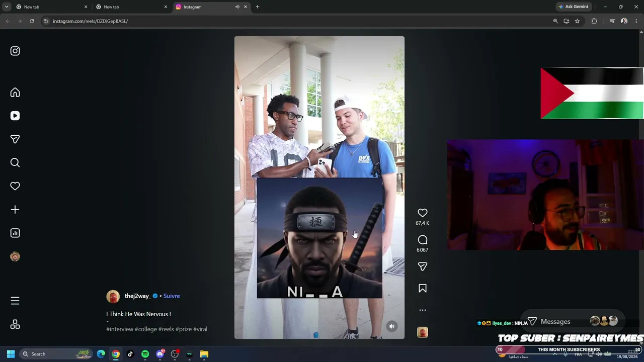Close the second New tab
Image resolution: width=644 pixels, height=362 pixels.
(x=166, y=7)
